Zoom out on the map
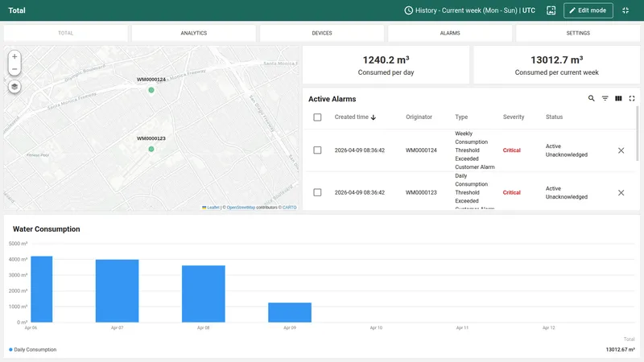This screenshot has width=644, height=362. (14, 69)
